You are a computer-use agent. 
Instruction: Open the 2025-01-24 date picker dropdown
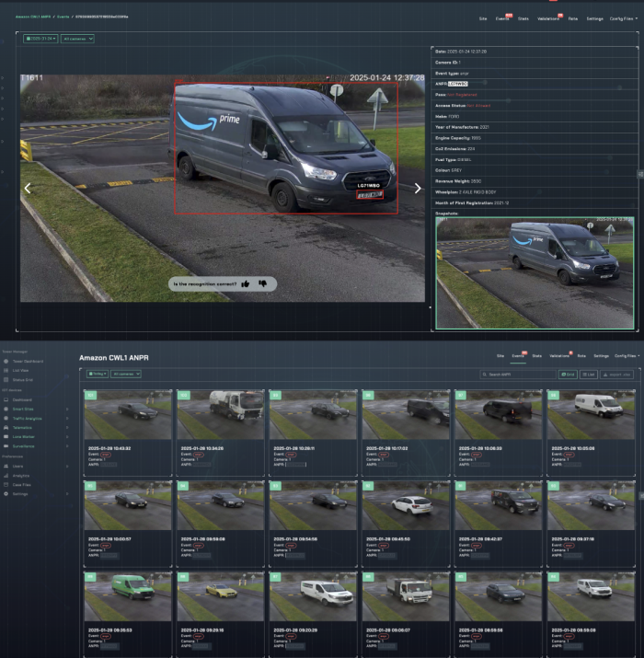pyautogui.click(x=40, y=39)
